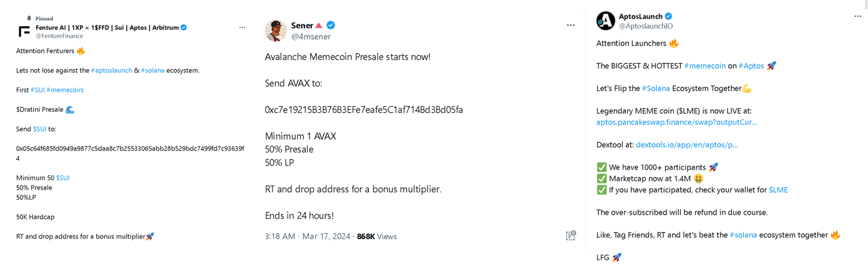Click Sener's profile avatar
This screenshot has height=269, width=868.
click(x=276, y=31)
